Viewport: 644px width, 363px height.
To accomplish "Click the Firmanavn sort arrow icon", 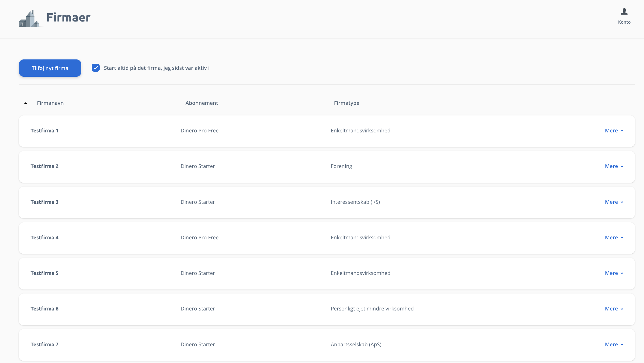I will (x=26, y=103).
